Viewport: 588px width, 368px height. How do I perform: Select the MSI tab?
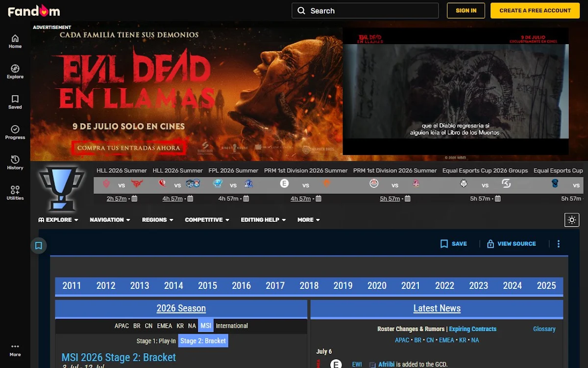click(206, 326)
